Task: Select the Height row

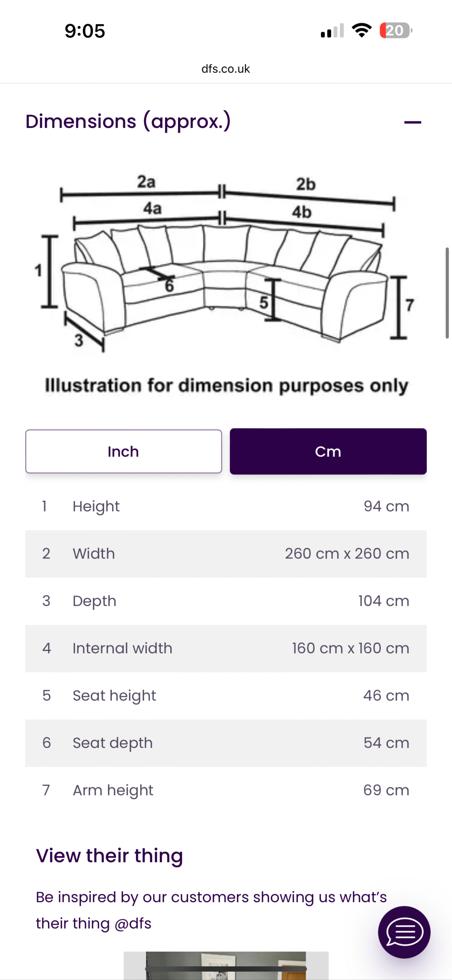Action: click(x=226, y=506)
